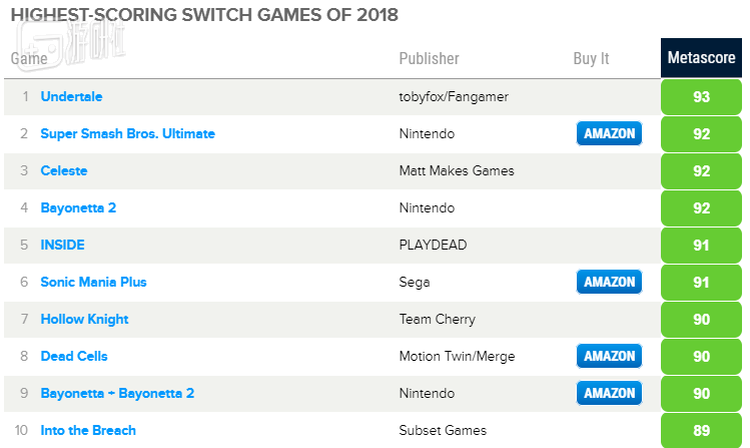Click Hollow Knight's 90 Metascore badge
The width and height of the screenshot is (750, 448).
coord(701,319)
